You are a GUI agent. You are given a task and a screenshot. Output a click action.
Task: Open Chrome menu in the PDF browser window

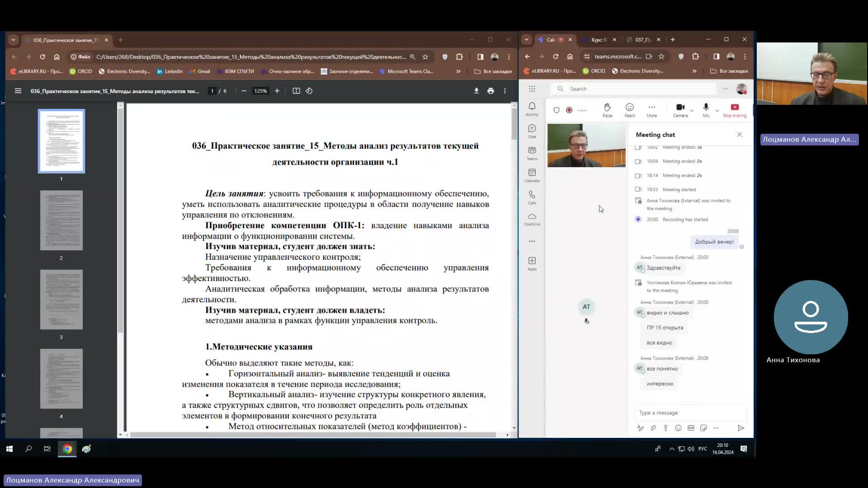click(509, 57)
